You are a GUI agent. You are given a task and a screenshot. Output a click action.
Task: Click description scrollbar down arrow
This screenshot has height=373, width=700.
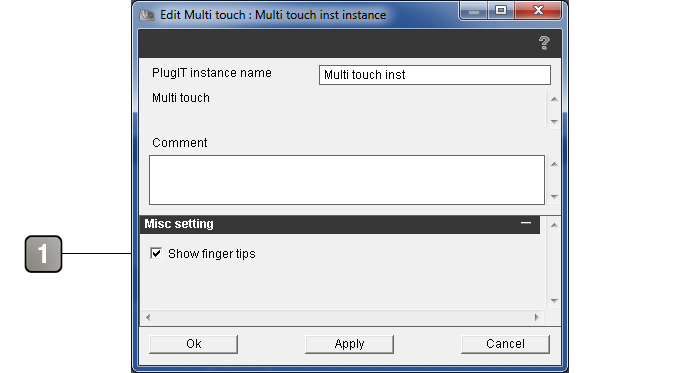point(554,121)
